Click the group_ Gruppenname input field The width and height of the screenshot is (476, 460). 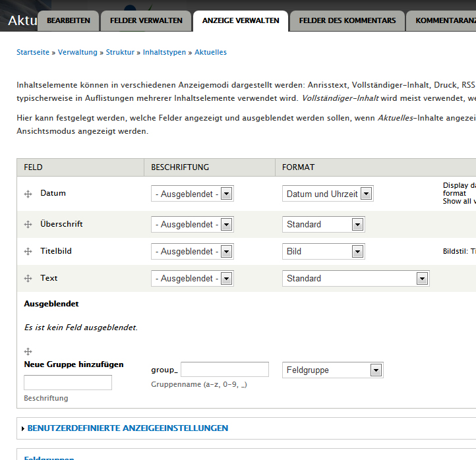click(225, 370)
